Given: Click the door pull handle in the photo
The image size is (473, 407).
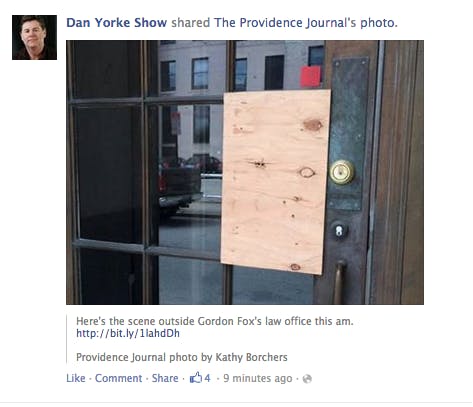Looking at the screenshot, I should [x=339, y=282].
